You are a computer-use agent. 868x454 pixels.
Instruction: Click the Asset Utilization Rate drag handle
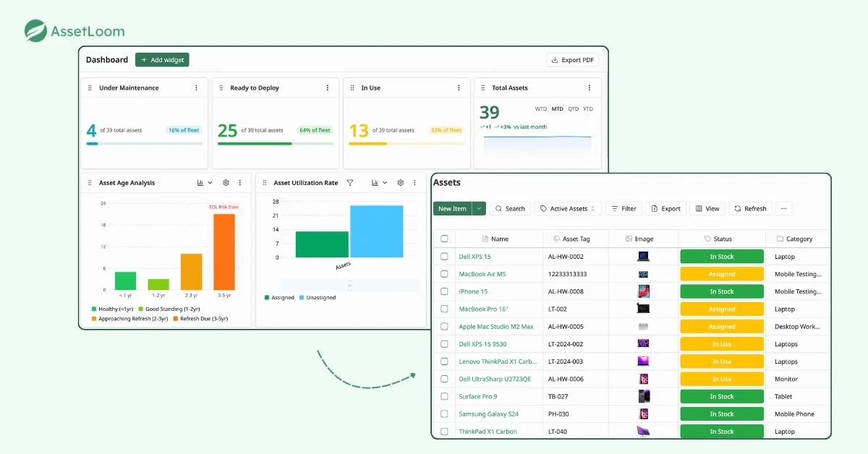pos(265,183)
